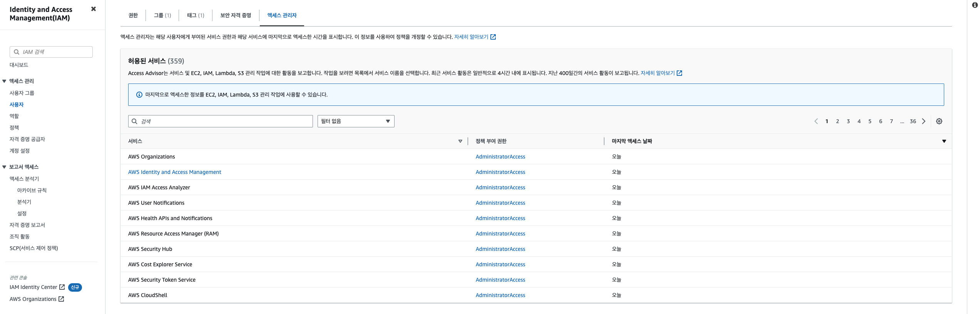Switch to the 태그 (1) tab
The image size is (980, 314).
196,15
